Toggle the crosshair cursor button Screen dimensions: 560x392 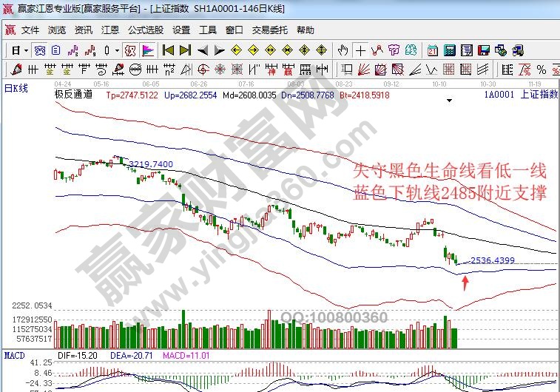pos(360,50)
